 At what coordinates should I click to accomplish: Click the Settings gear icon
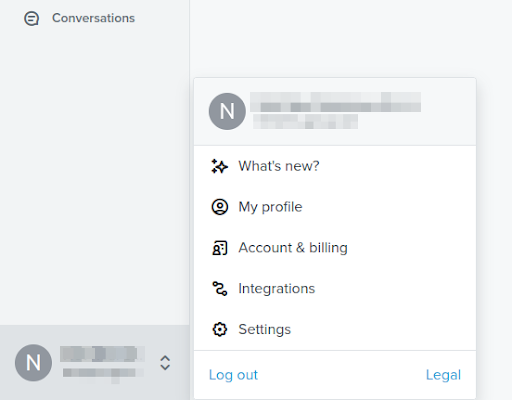220,329
